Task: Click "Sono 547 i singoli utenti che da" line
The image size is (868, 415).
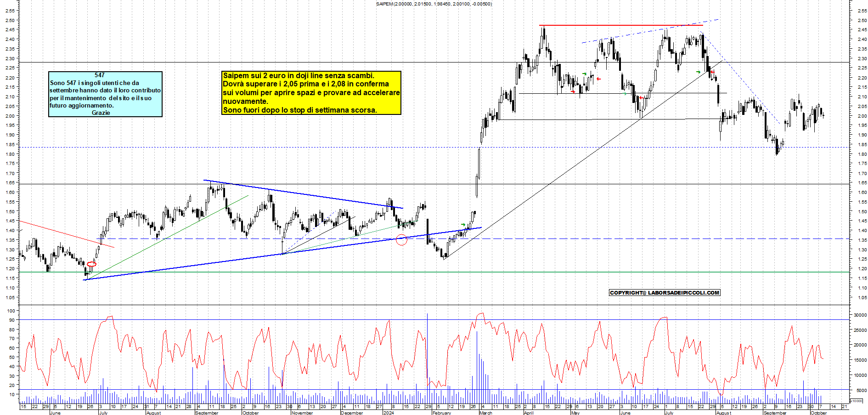Action: point(95,83)
